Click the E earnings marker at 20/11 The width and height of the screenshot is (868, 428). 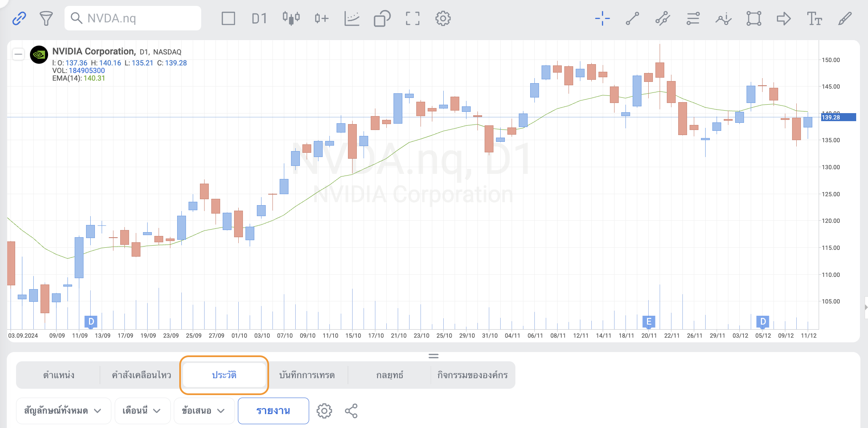pos(649,322)
